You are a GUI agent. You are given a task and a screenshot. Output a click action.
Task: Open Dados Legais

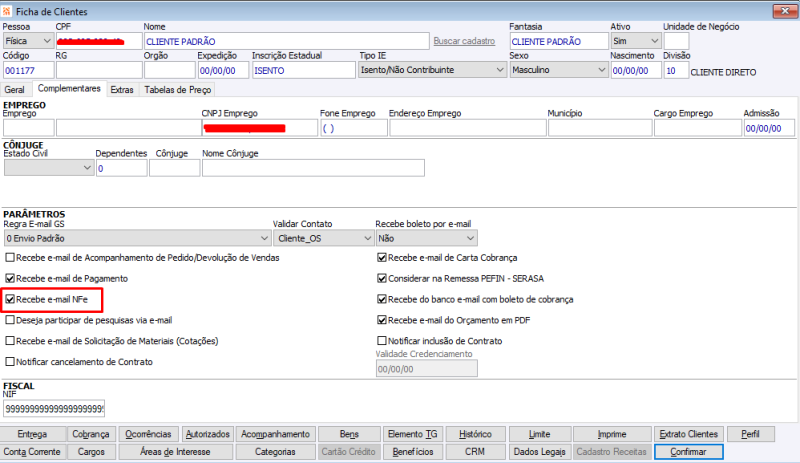click(x=540, y=452)
